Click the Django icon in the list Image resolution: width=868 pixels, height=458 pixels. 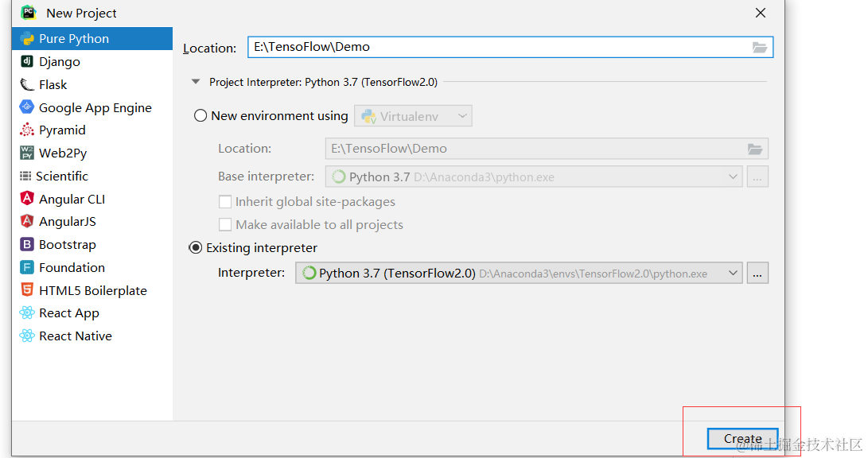[26, 61]
